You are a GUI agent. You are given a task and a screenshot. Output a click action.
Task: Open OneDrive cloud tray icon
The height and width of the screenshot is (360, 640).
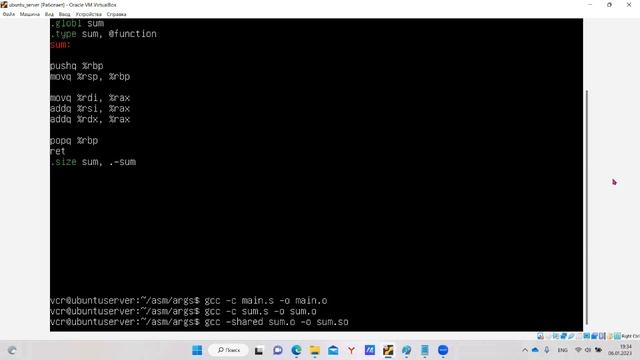coord(535,350)
